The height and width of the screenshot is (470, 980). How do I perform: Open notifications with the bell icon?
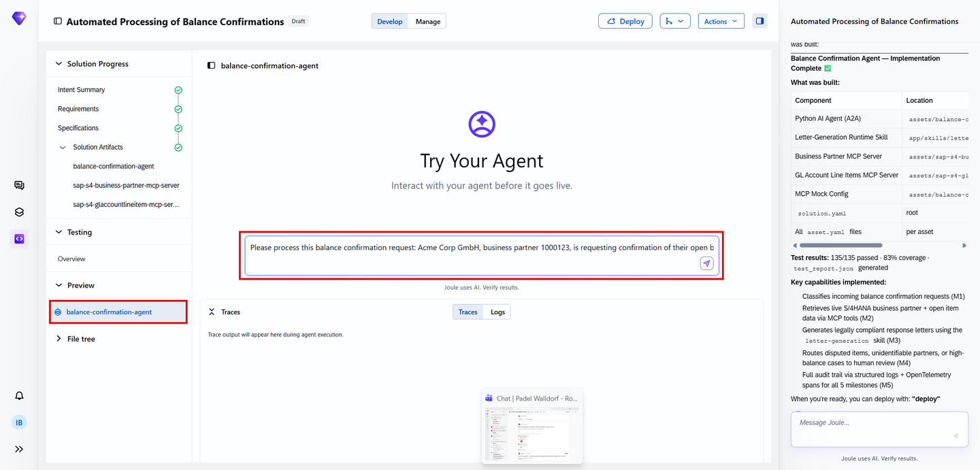coord(19,396)
